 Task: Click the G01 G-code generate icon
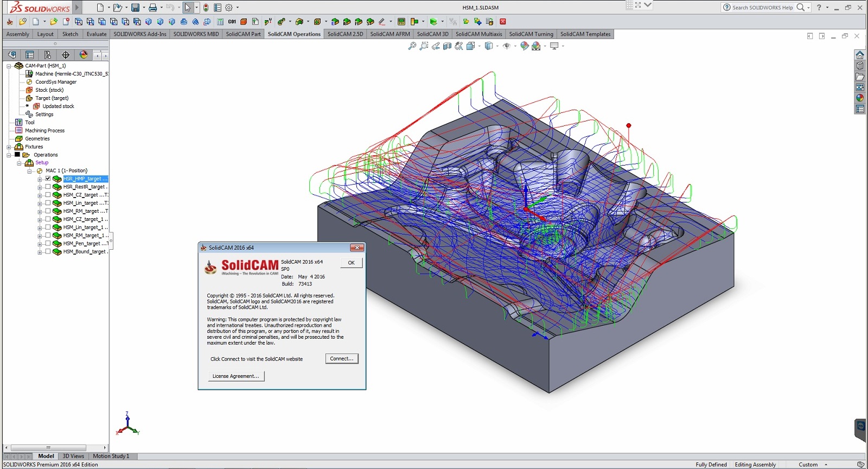click(232, 22)
